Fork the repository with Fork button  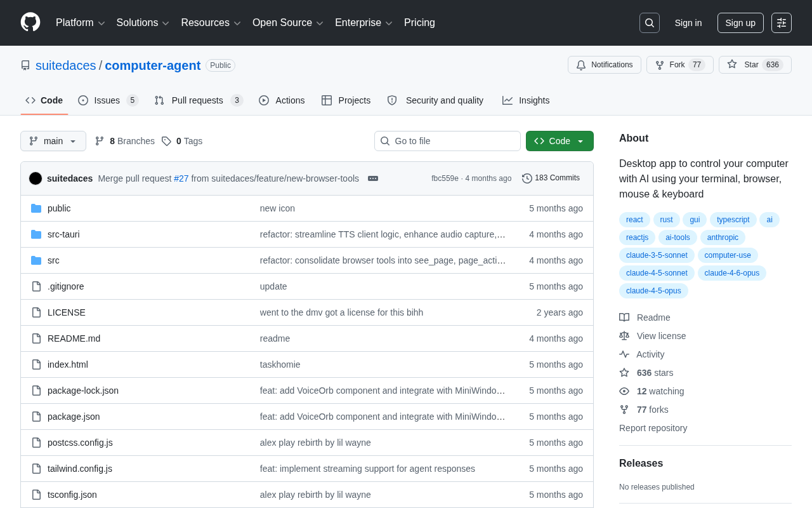(x=680, y=65)
